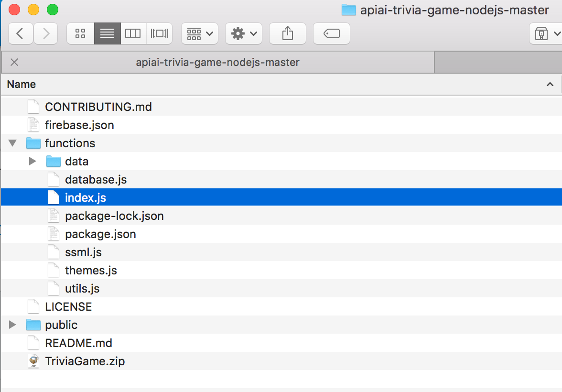Close the apiai-trivia-game-nodejs-master tab
The width and height of the screenshot is (562, 392).
[14, 63]
